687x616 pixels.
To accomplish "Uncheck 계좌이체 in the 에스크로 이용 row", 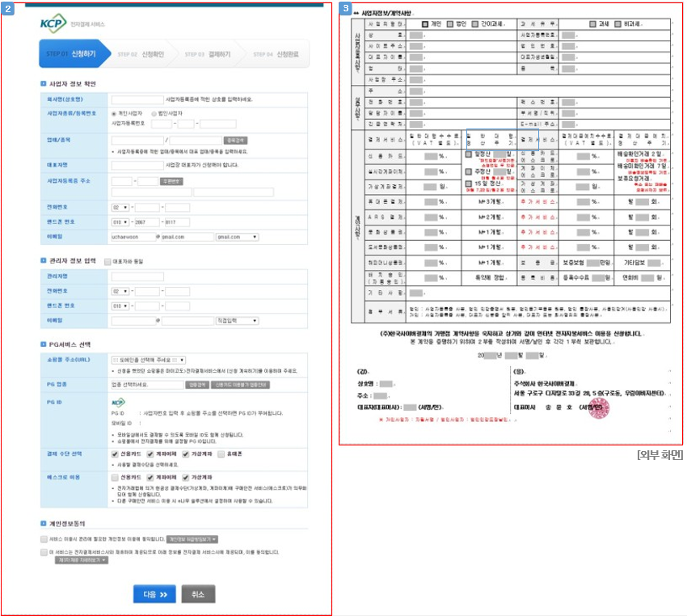I will tap(150, 477).
